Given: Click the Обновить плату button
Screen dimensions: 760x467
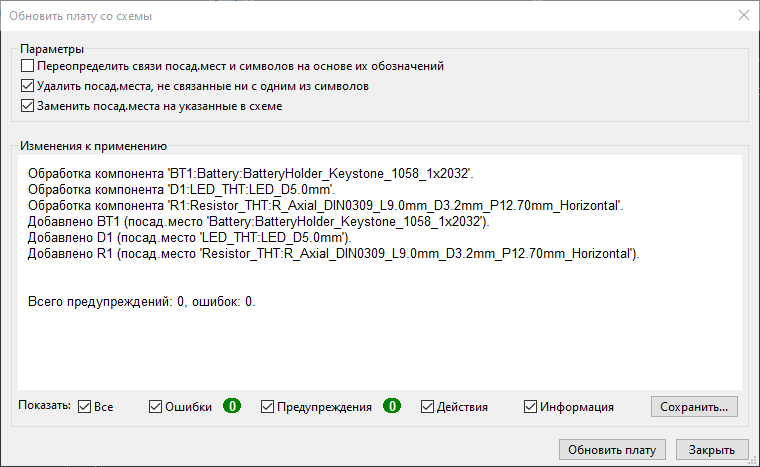Looking at the screenshot, I should click(612, 449).
